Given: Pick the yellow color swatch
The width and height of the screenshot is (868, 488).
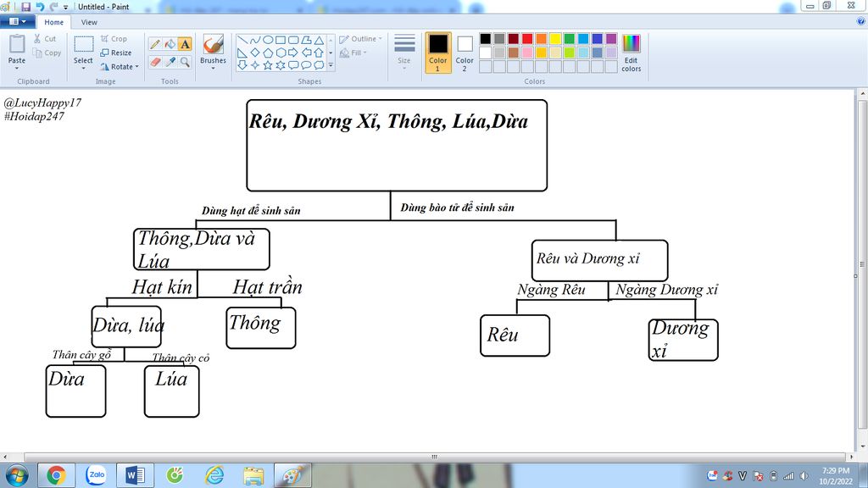Looking at the screenshot, I should (x=555, y=38).
